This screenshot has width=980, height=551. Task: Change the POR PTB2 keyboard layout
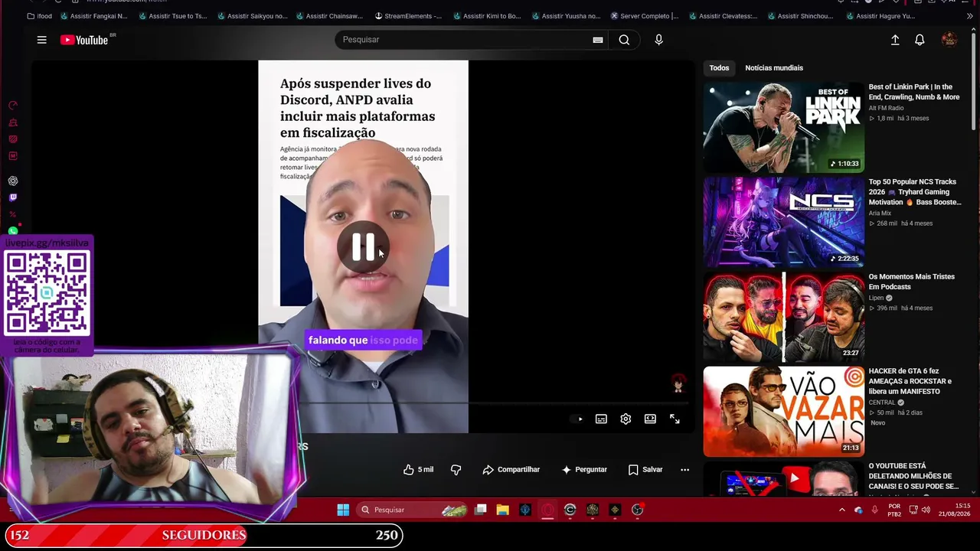tap(894, 510)
